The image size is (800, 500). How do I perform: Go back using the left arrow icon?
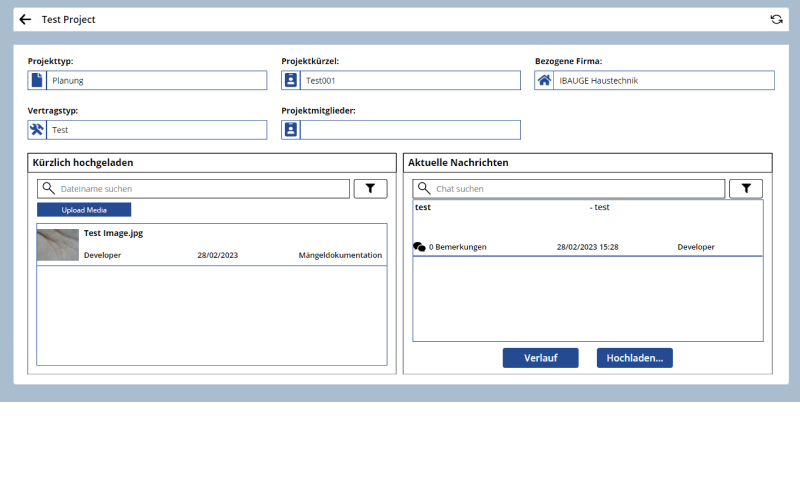(x=25, y=19)
